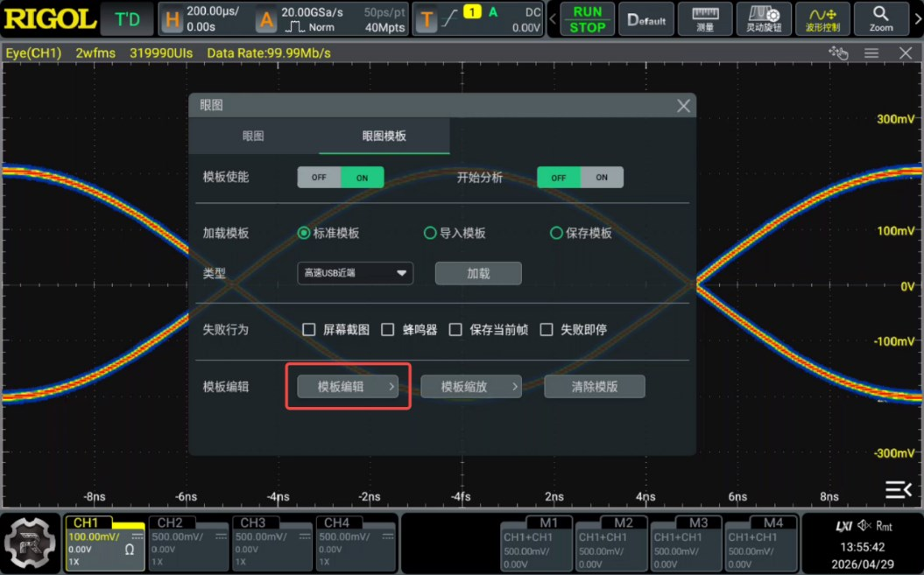Toggle the 模板使能 switch

click(x=341, y=178)
